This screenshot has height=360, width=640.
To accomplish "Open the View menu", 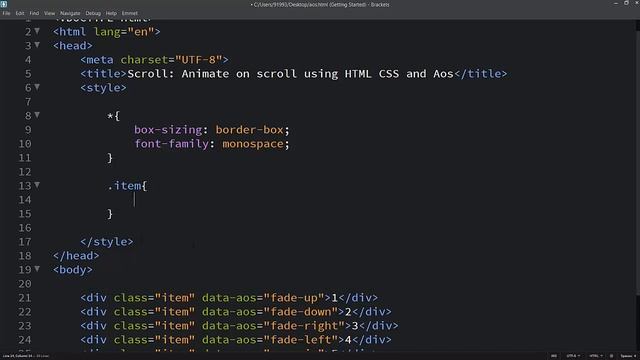I will click(x=49, y=13).
